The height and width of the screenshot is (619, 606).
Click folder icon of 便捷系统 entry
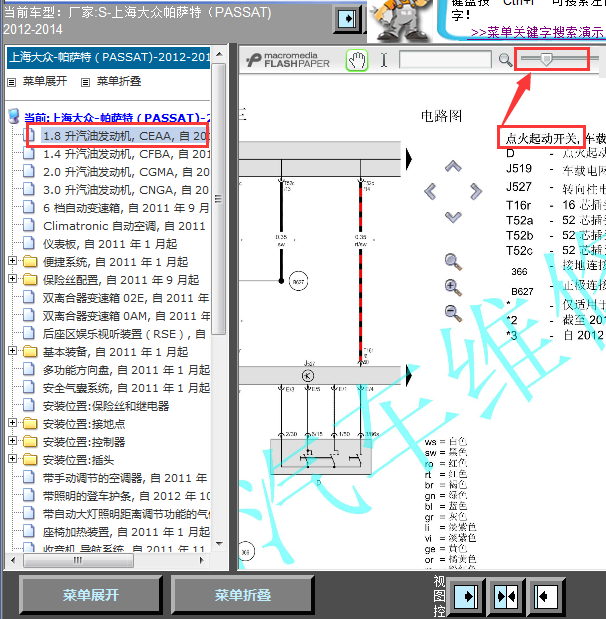point(30,262)
